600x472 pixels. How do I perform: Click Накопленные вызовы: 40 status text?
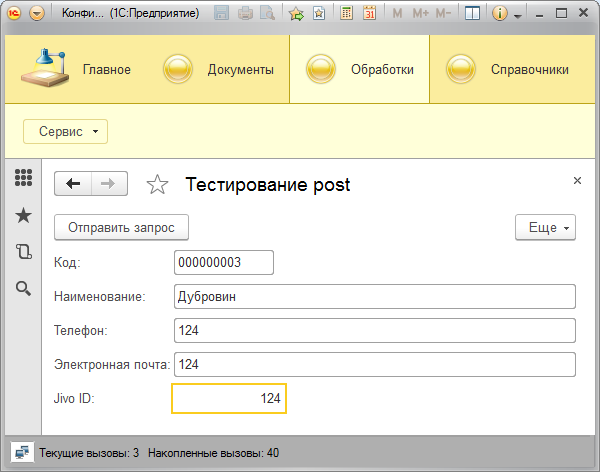tap(214, 453)
